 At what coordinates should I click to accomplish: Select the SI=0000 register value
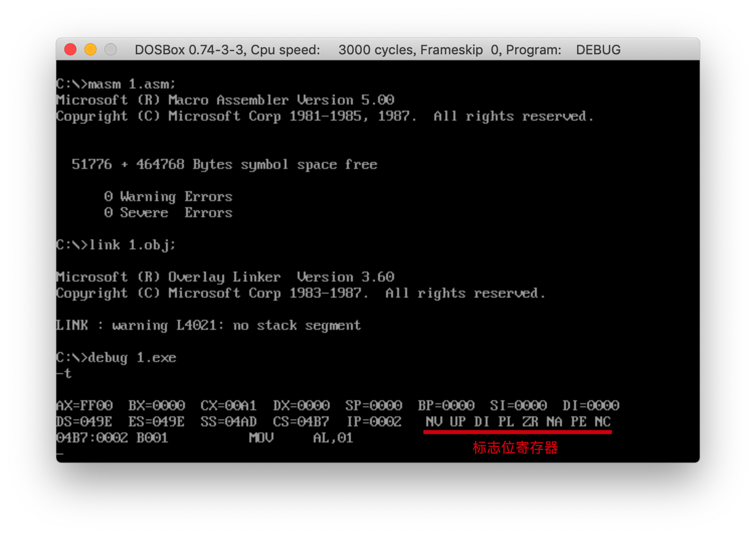519,405
